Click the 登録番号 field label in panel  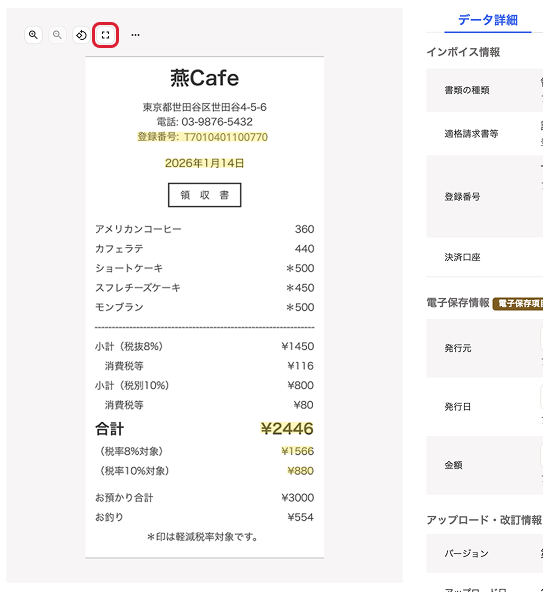pos(462,197)
